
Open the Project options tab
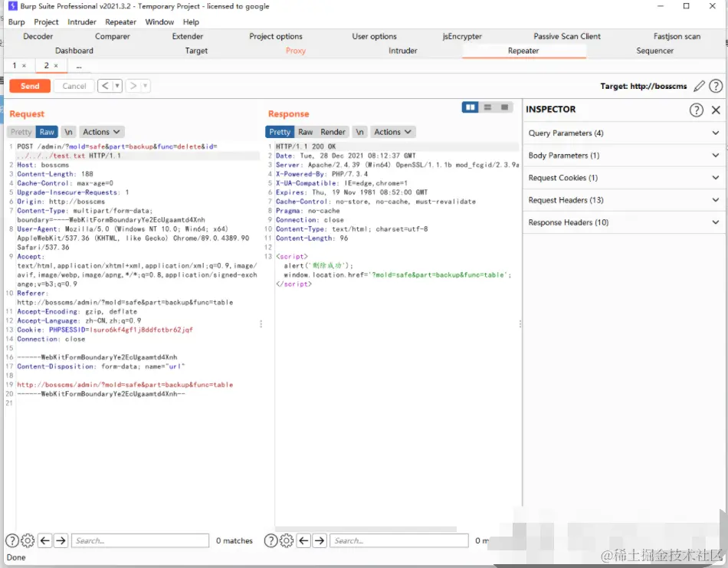(x=276, y=36)
